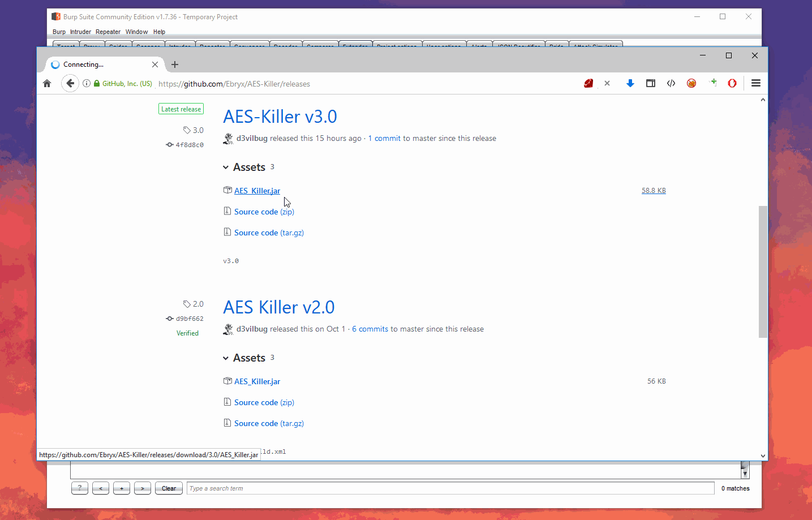812x520 pixels.
Task: Open a new browser tab
Action: click(x=175, y=65)
